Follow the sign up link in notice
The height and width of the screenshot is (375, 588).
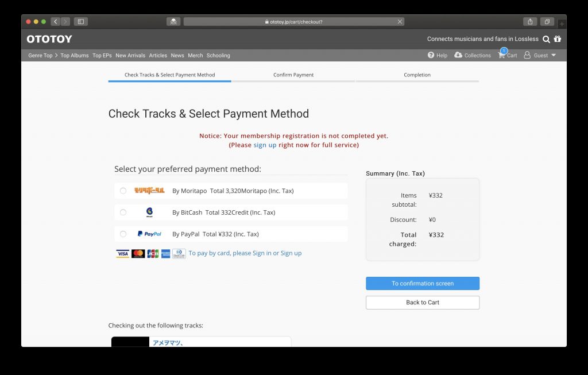tap(265, 145)
